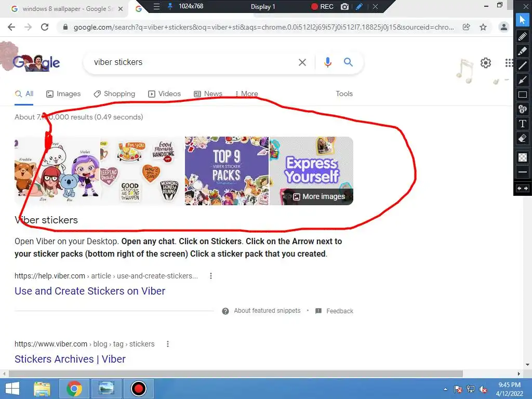Open the search Tools button

pos(344,94)
